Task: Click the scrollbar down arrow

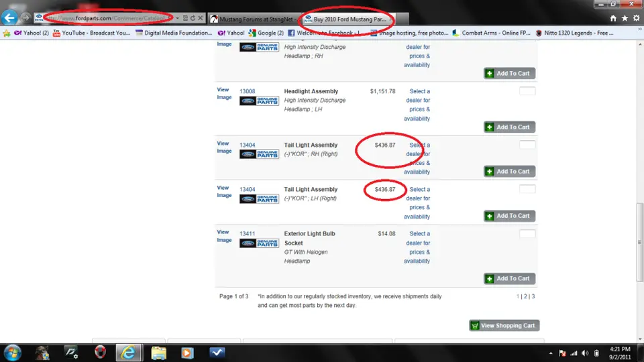Action: click(x=639, y=339)
